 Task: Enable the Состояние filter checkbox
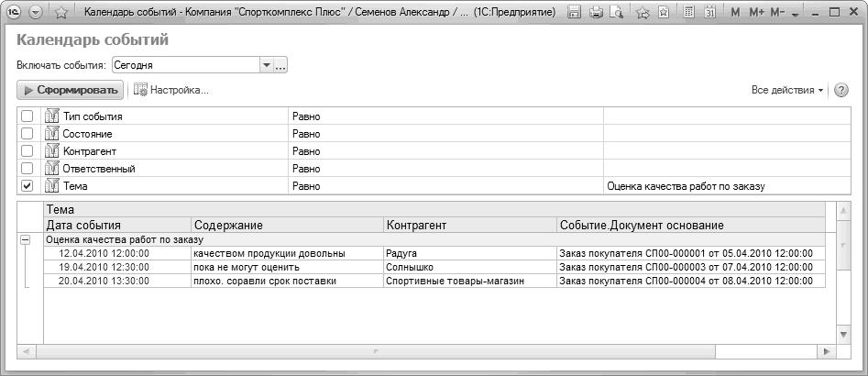[x=27, y=134]
